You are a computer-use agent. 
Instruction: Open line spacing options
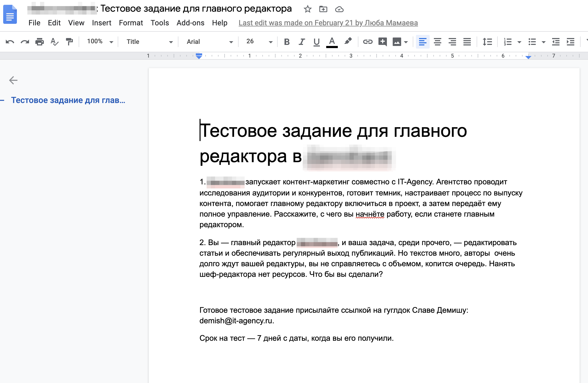pos(487,42)
